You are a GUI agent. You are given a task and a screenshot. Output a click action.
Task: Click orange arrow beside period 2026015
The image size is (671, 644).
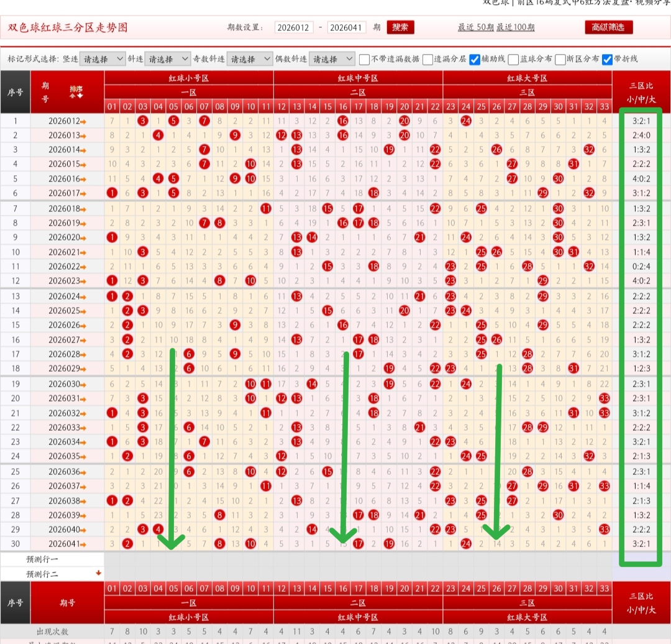coord(83,165)
